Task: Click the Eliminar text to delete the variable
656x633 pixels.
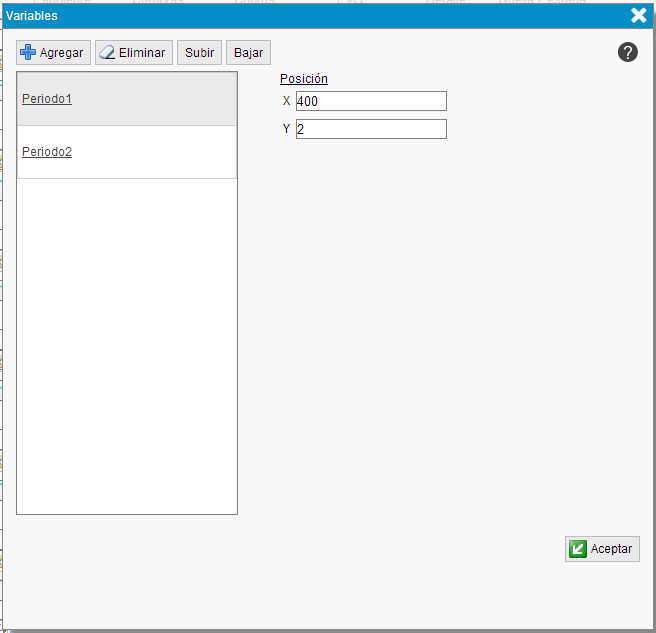Action: [x=142, y=53]
